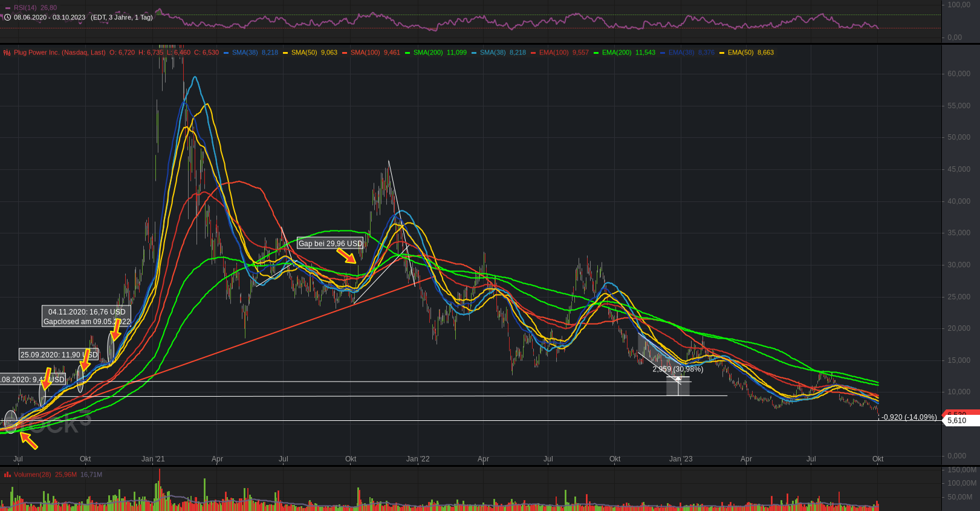Select the RSI(14) indicator label

25,8
